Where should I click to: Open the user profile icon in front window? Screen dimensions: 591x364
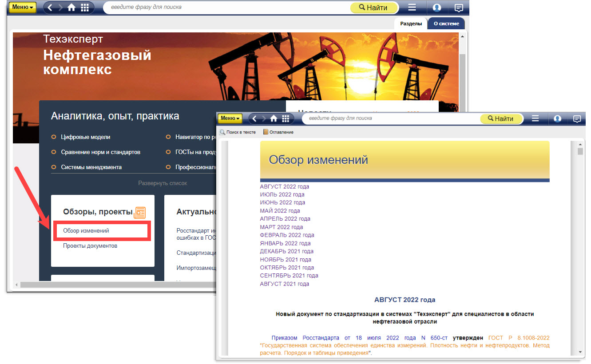pos(558,119)
